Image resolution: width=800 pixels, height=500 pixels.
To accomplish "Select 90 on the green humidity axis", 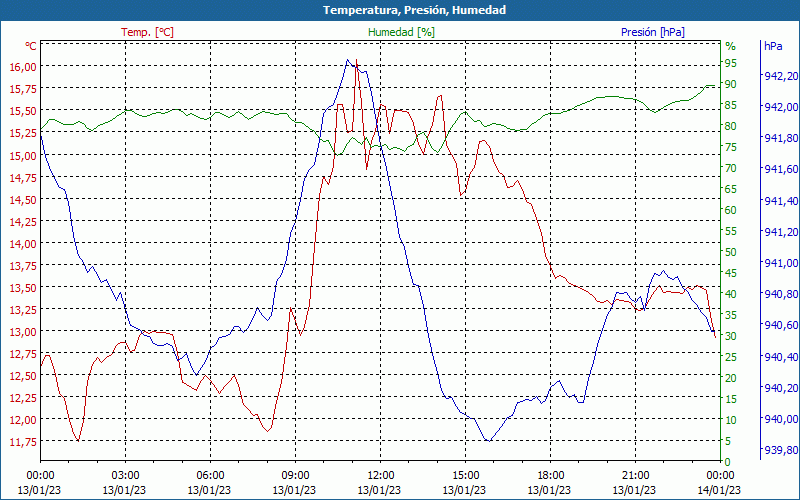I will click(731, 84).
